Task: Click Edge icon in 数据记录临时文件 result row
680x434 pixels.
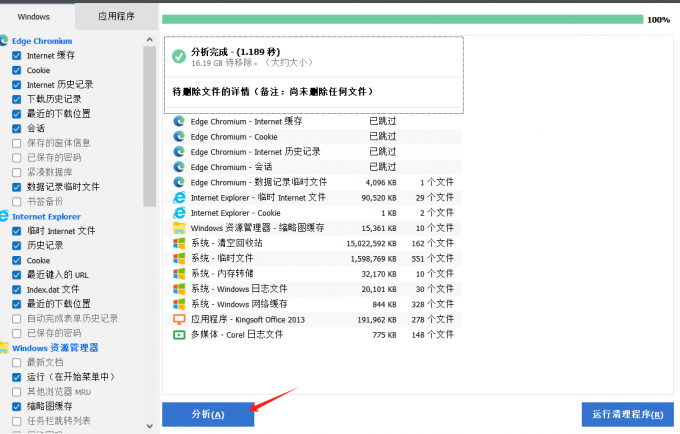Action: pos(179,182)
